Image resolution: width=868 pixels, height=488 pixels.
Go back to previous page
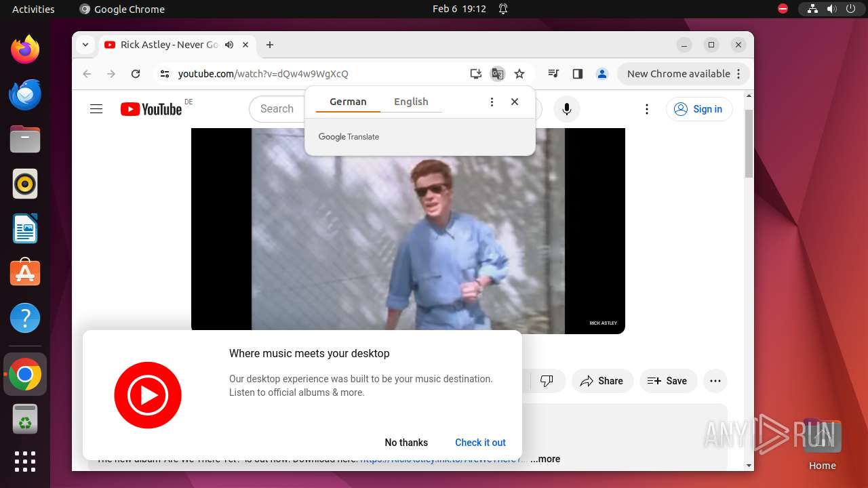(x=87, y=74)
